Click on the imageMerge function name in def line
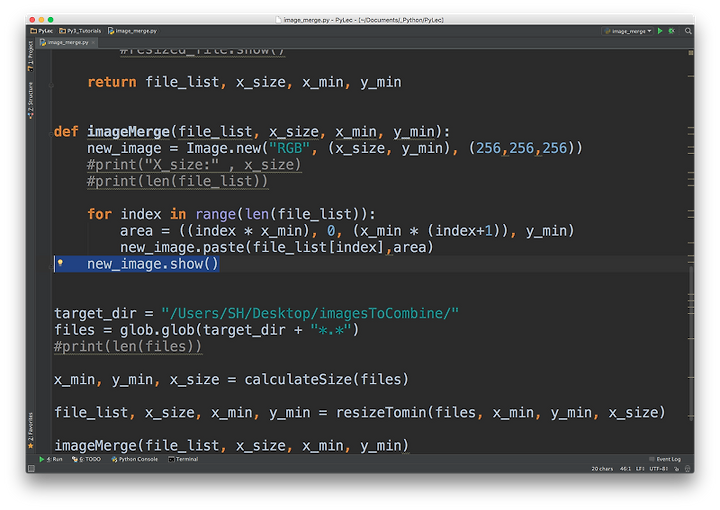 128,132
